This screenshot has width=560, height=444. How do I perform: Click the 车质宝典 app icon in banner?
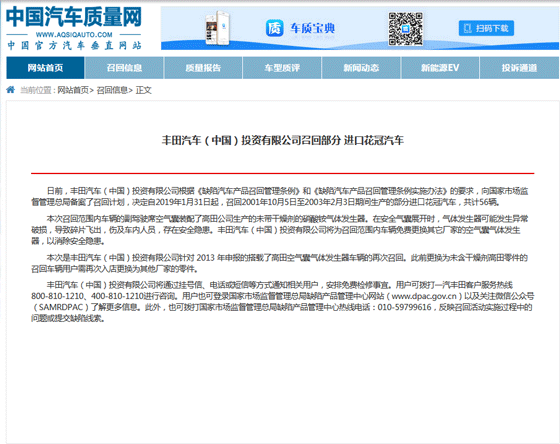(274, 28)
